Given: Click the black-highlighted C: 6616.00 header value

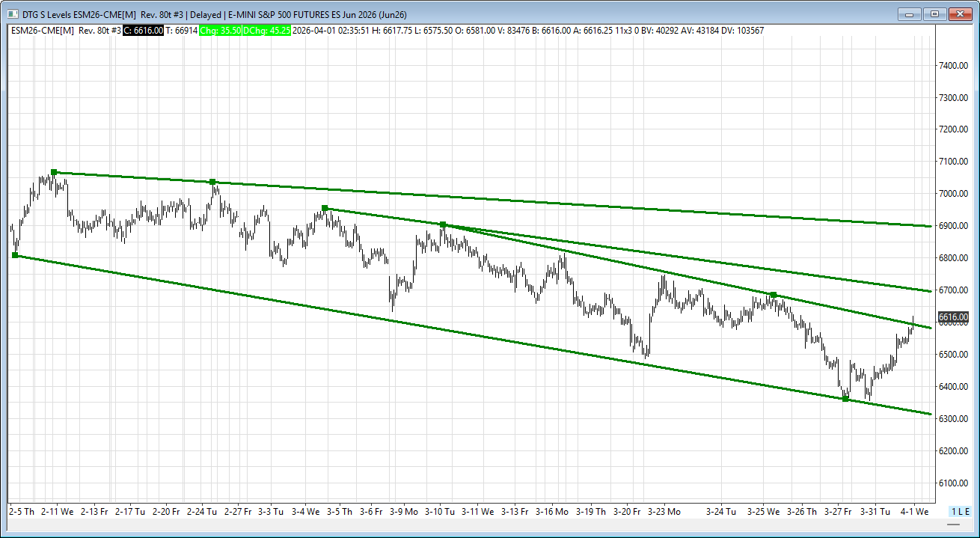Looking at the screenshot, I should tap(143, 30).
